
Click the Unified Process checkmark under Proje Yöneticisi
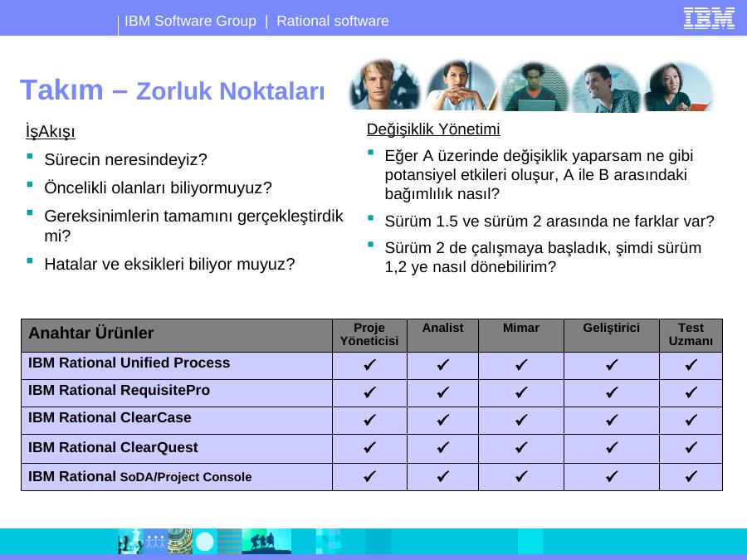(x=369, y=365)
